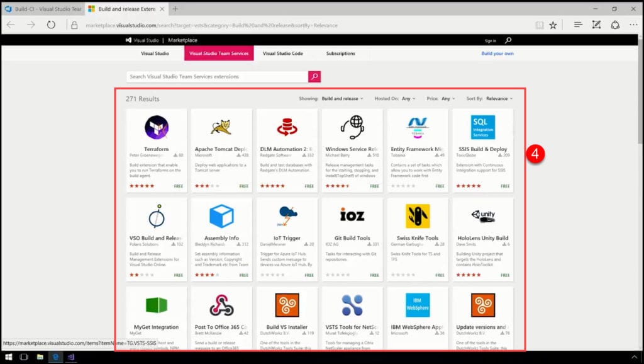Open a new browser tab

175,9
